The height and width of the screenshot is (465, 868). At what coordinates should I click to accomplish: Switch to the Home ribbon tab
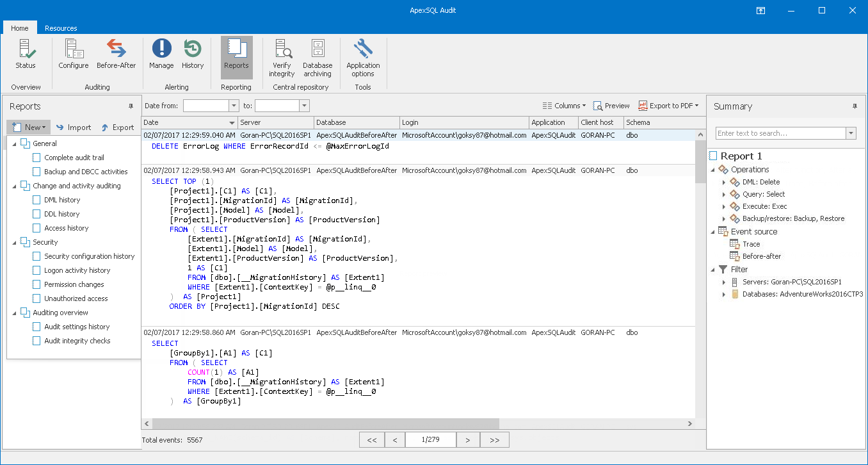point(20,28)
